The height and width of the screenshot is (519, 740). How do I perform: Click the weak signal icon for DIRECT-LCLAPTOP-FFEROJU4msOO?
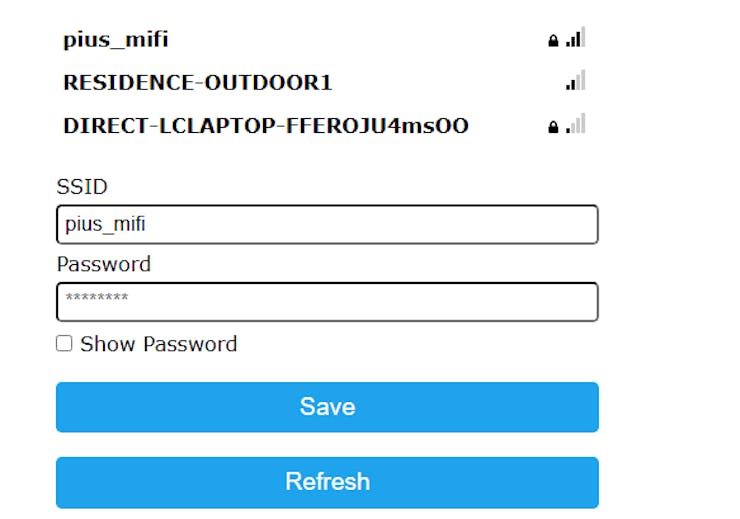coord(575,125)
